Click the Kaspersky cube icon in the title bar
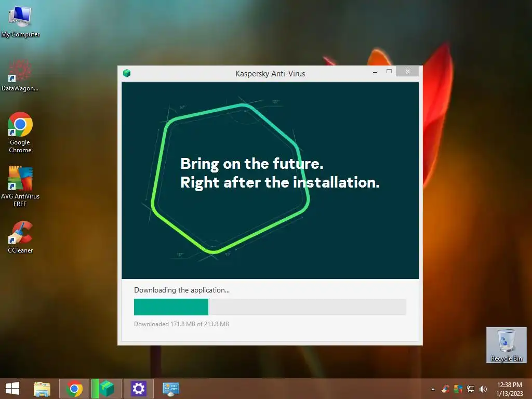532x399 pixels. [x=127, y=73]
